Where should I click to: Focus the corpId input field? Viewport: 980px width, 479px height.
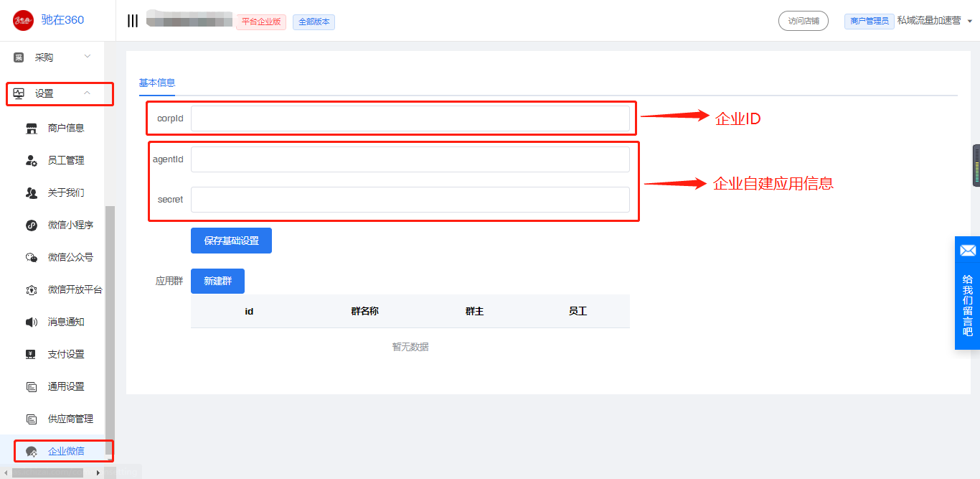pos(410,118)
